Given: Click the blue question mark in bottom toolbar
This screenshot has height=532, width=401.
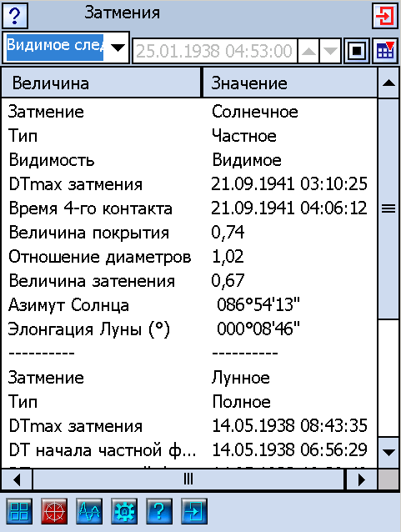Looking at the screenshot, I should point(159,511).
